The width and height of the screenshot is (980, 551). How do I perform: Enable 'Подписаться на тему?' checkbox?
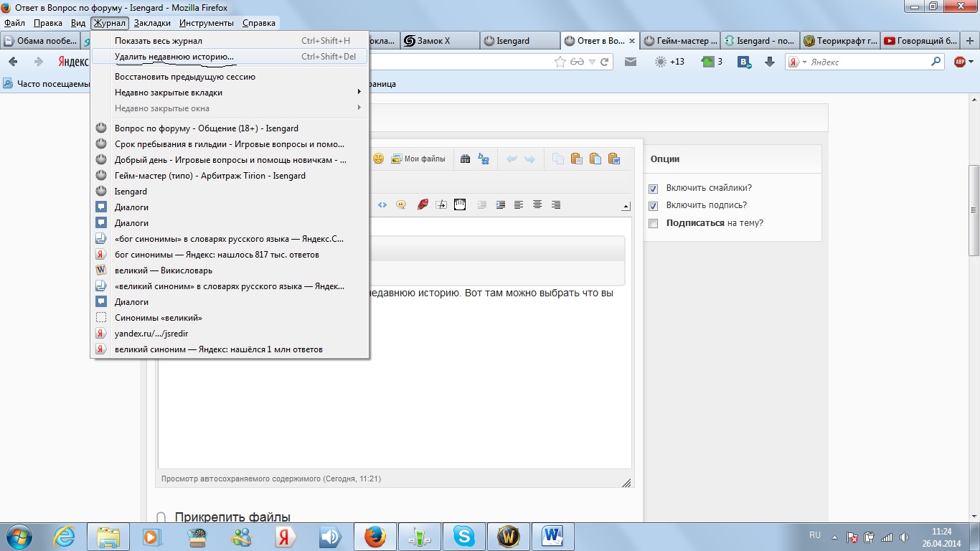(653, 224)
